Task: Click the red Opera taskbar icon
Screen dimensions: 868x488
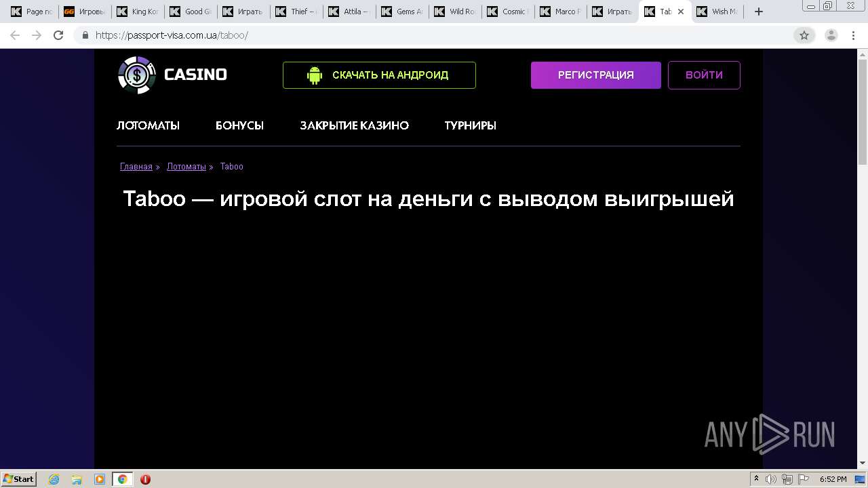Action: click(145, 479)
